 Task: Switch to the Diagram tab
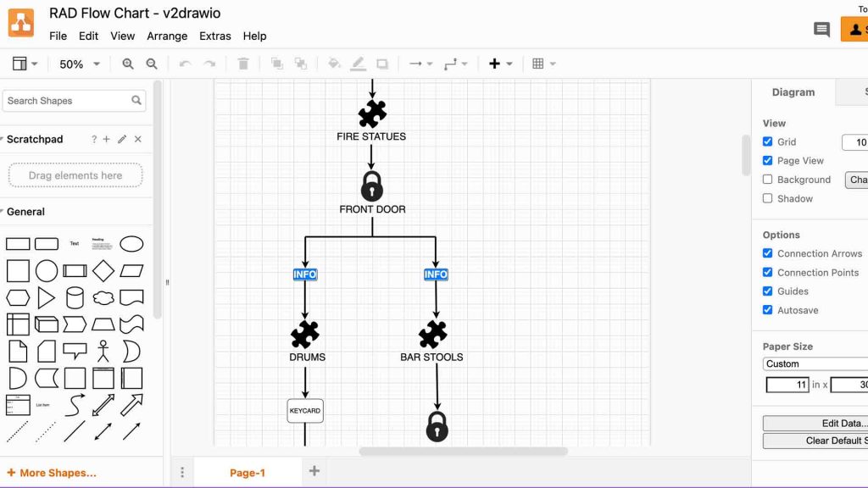[x=793, y=92]
